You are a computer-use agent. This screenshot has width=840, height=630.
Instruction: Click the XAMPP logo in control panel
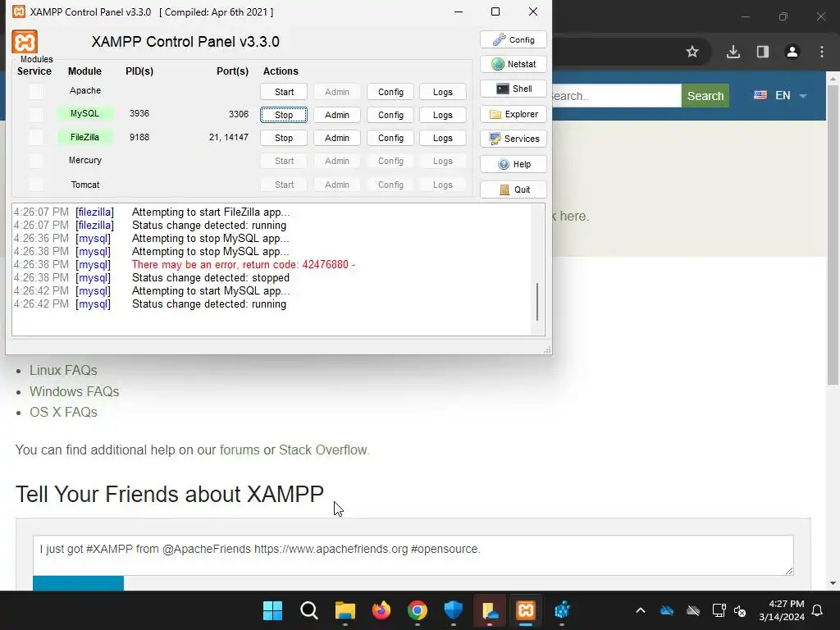(25, 42)
